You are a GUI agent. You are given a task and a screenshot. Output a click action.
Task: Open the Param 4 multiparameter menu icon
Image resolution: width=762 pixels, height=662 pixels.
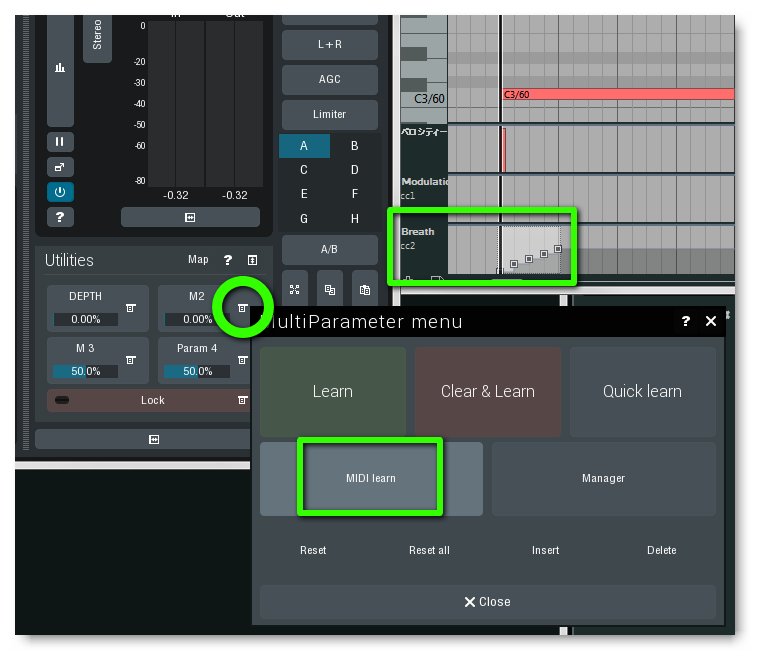pyautogui.click(x=242, y=360)
